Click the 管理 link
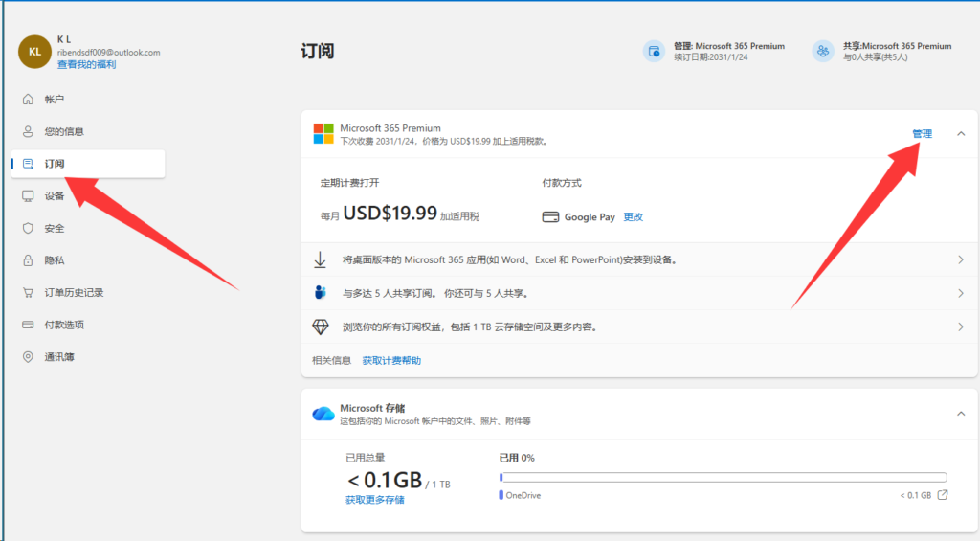The image size is (980, 541). click(x=922, y=134)
